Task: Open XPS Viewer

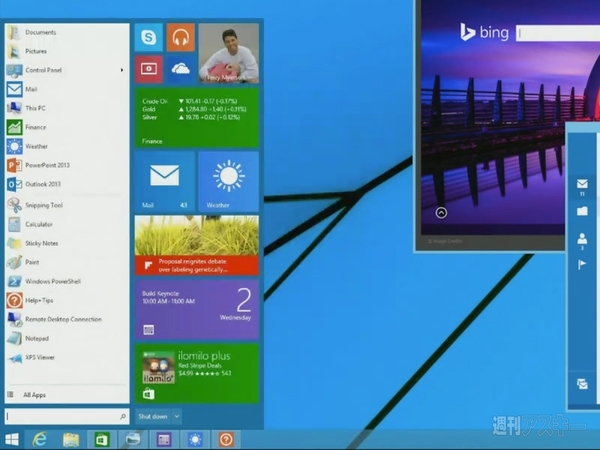Action: (67, 357)
